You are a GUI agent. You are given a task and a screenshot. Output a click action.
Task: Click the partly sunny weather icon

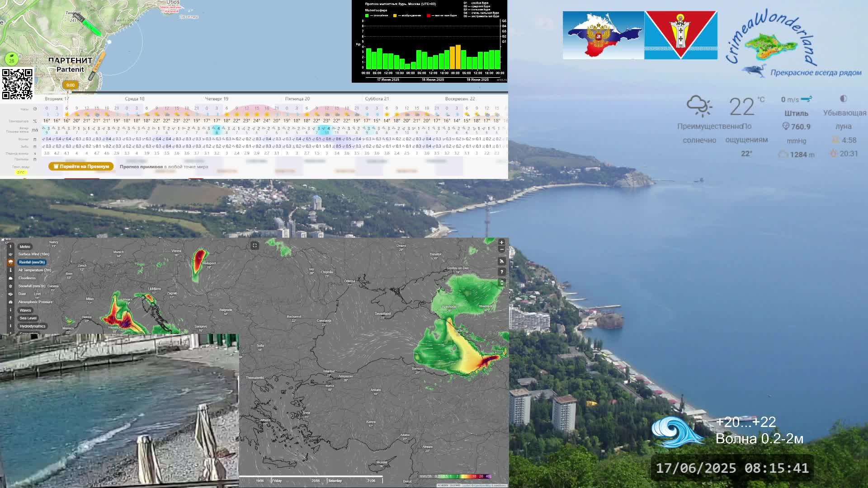point(699,106)
